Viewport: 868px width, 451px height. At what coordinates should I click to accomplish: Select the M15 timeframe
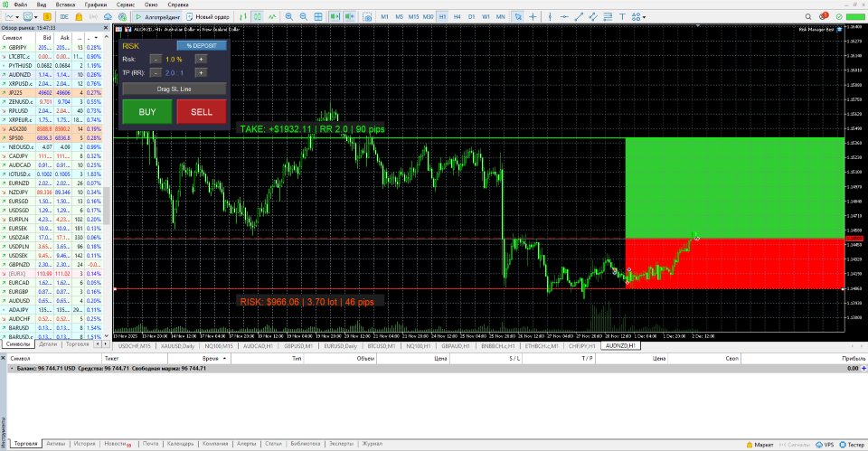pos(413,16)
